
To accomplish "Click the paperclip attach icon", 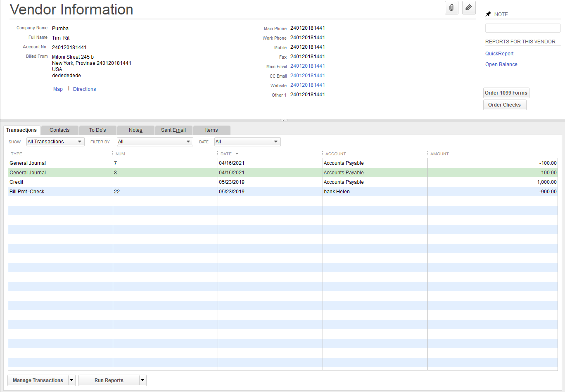I will tap(451, 8).
